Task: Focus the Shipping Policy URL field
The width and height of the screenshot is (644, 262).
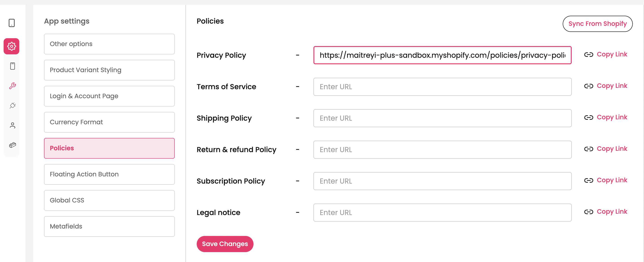Action: click(442, 118)
